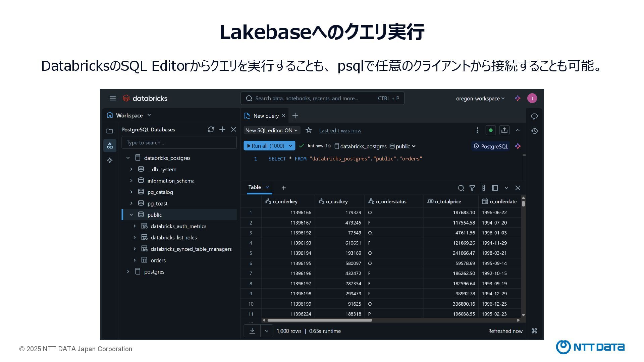Open the assistant sparkle icon in left sidebar

[x=110, y=160]
